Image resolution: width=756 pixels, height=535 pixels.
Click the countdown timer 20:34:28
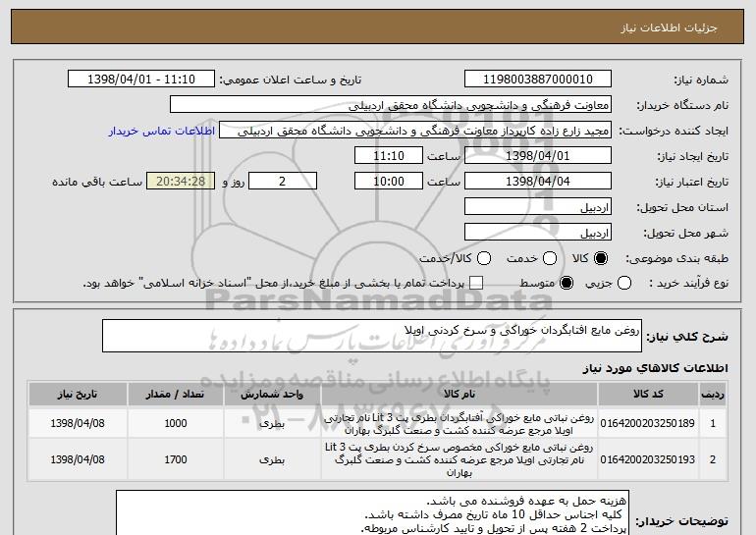tap(181, 182)
